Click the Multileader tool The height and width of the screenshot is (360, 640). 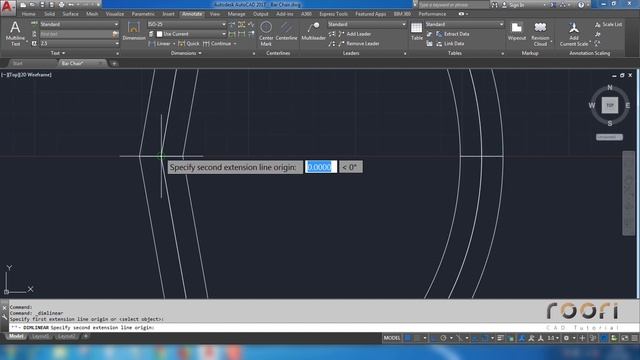point(313,31)
